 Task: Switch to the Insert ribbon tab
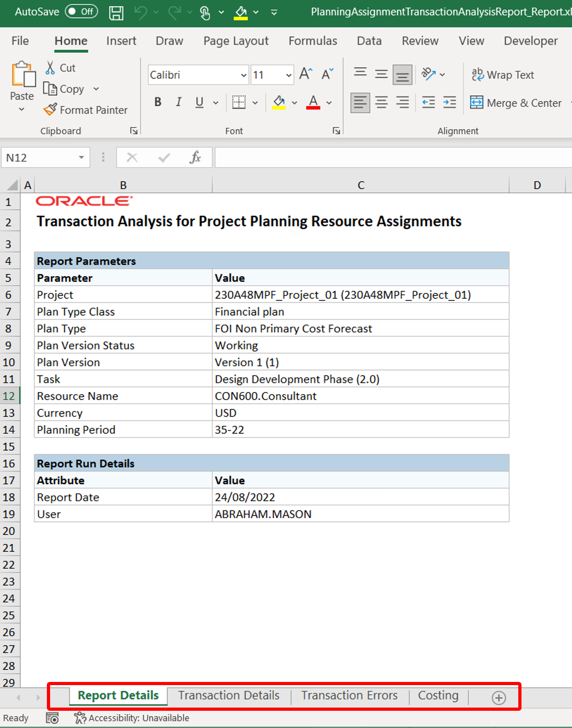[x=121, y=41]
